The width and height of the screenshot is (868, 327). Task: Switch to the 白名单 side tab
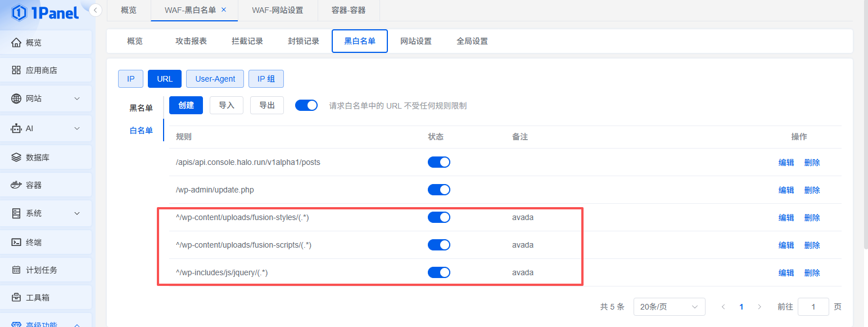pos(141,131)
